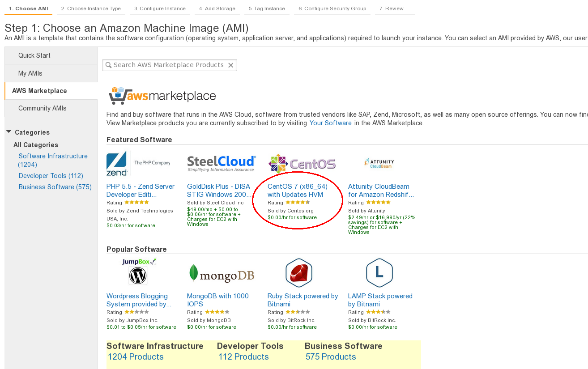
Task: Open Attunity CloudBeam for Amazon Redshift link
Action: 381,191
